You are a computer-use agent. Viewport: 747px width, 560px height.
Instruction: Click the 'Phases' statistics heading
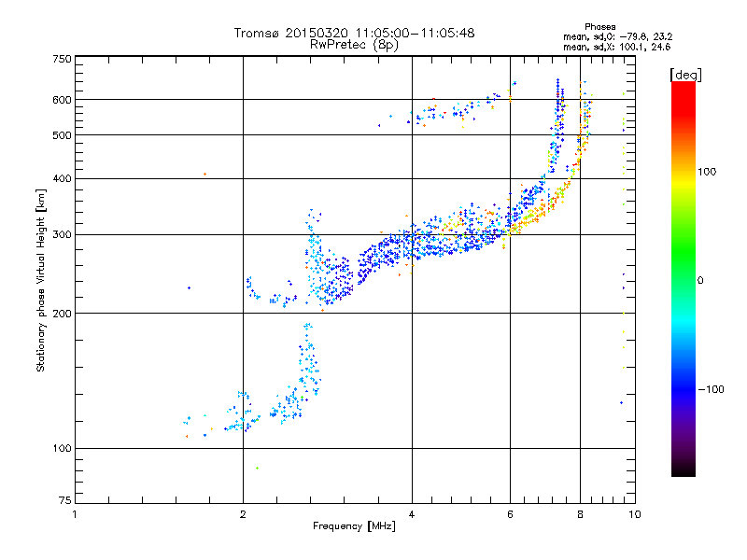599,27
